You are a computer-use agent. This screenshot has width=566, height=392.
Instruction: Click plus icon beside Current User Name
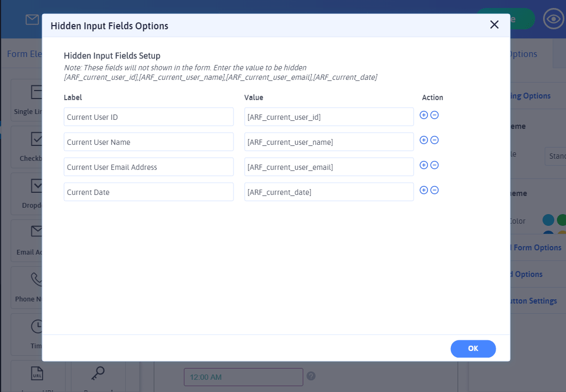424,140
